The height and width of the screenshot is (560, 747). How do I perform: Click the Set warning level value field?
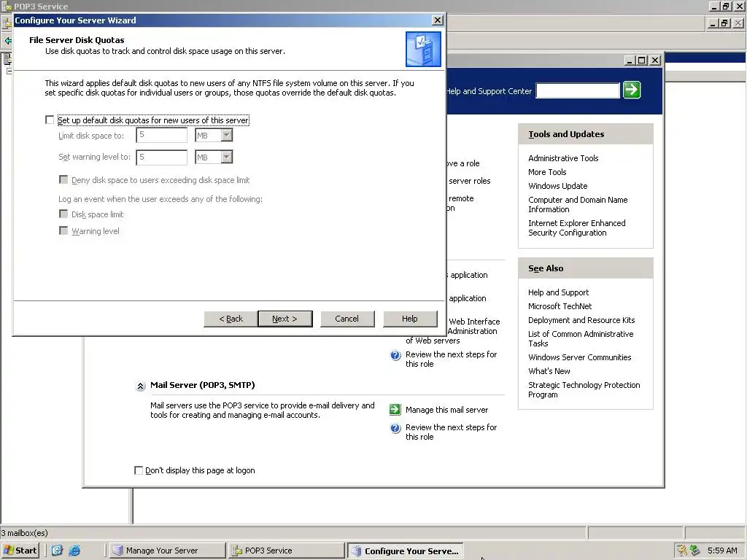161,157
